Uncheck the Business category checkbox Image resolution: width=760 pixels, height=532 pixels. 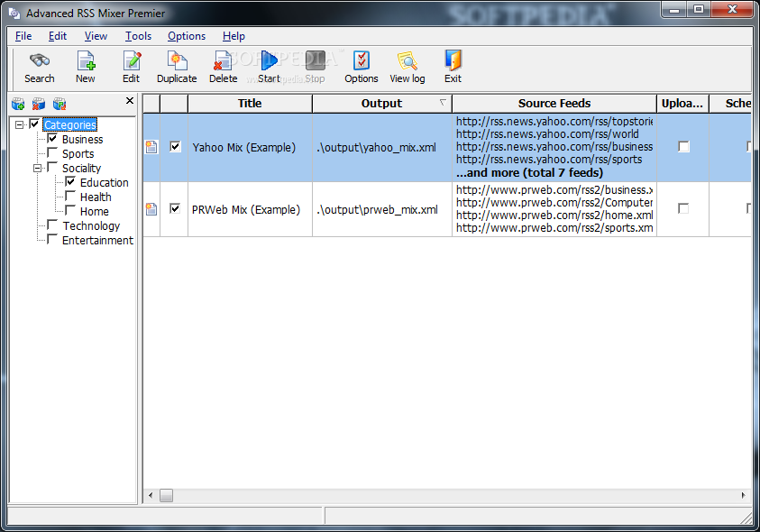(52, 139)
